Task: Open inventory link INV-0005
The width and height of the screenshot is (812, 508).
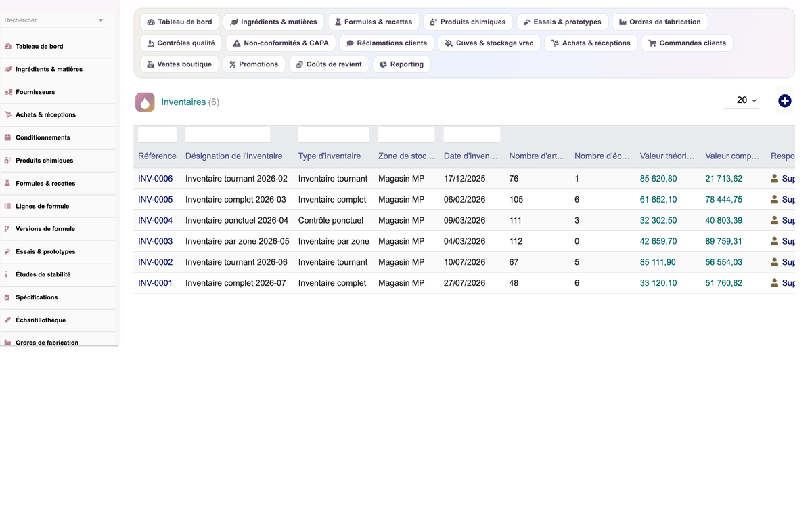Action: [x=156, y=200]
